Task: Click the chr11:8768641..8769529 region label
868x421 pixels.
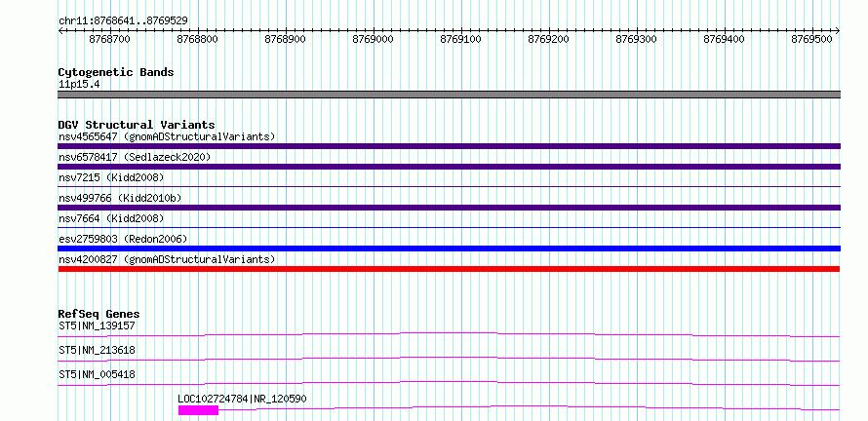Action: pyautogui.click(x=123, y=20)
